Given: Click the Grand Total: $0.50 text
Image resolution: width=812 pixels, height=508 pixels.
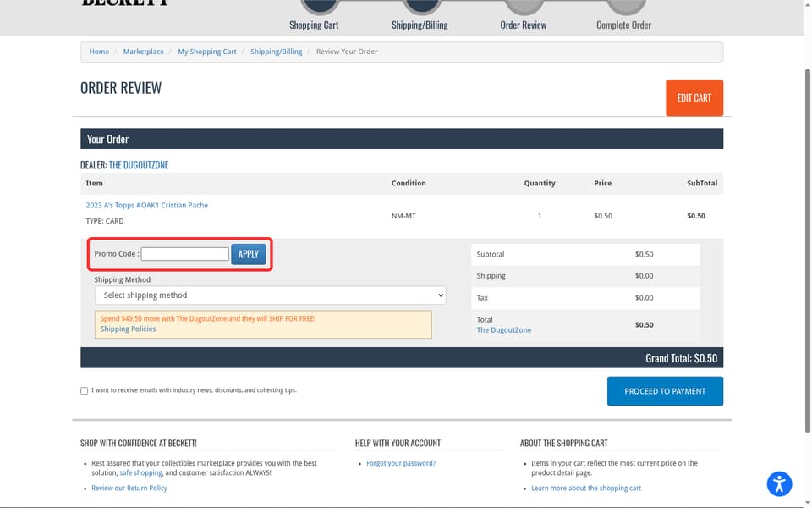Looking at the screenshot, I should [681, 358].
